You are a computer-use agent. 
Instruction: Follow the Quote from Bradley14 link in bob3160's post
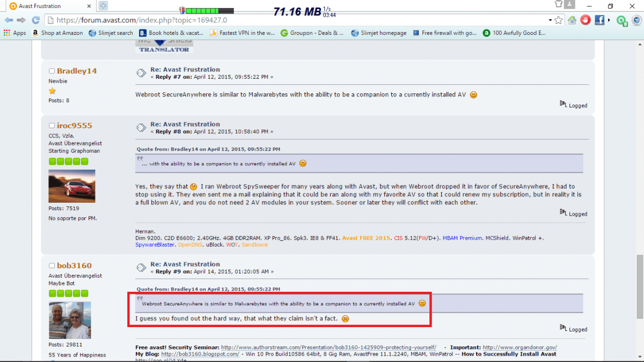coord(208,289)
